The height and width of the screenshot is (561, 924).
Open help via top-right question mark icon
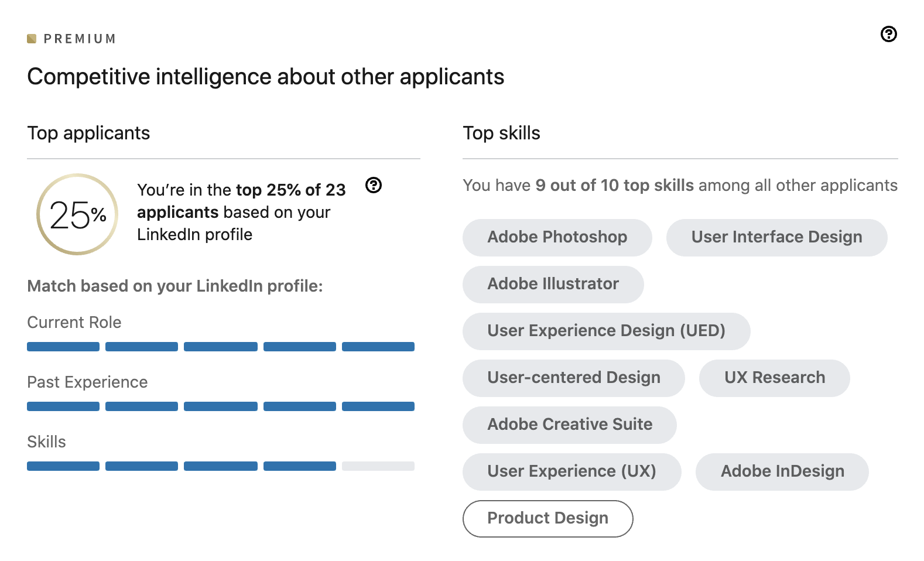tap(888, 35)
